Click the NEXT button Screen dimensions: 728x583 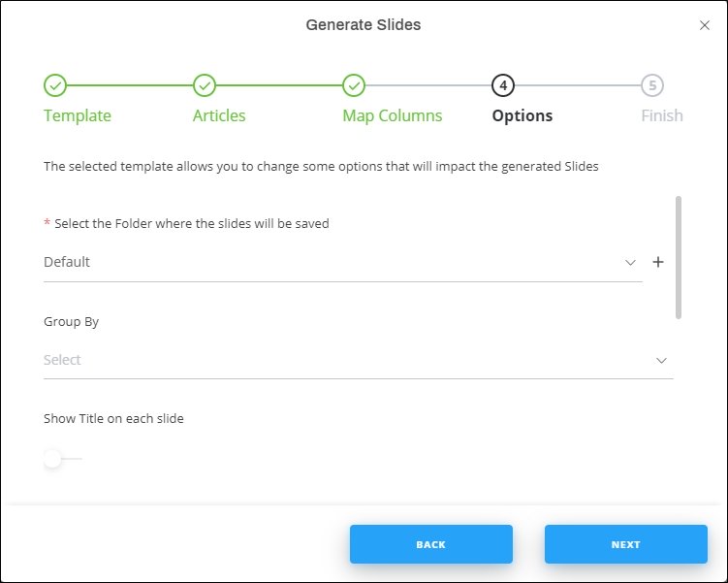(626, 544)
